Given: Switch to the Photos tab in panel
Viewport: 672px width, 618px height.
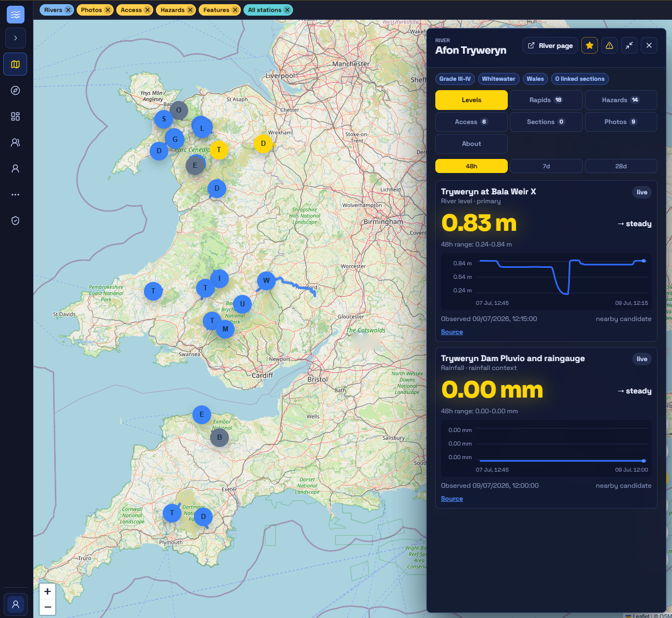Looking at the screenshot, I should click(621, 122).
